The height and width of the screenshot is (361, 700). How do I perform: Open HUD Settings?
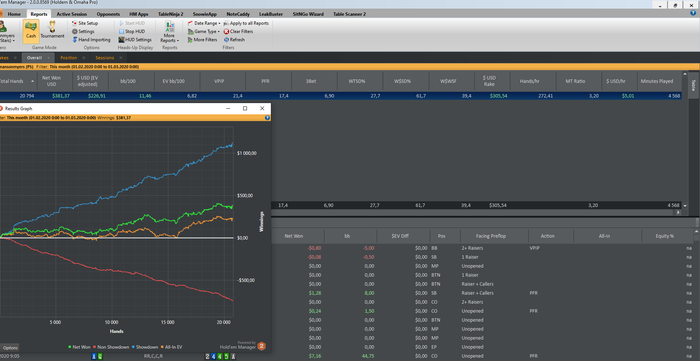pyautogui.click(x=135, y=40)
